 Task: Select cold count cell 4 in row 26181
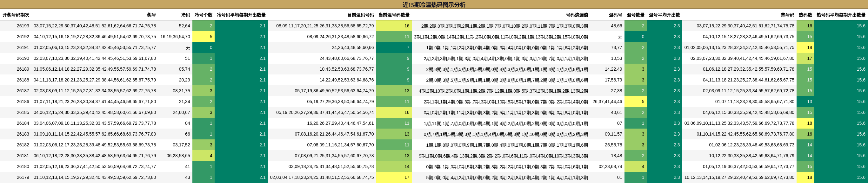204,156
